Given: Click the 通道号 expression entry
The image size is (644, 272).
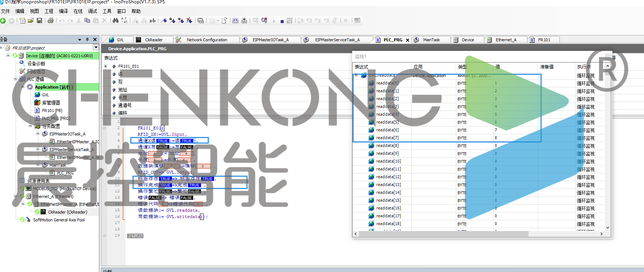Looking at the screenshot, I should [125, 105].
